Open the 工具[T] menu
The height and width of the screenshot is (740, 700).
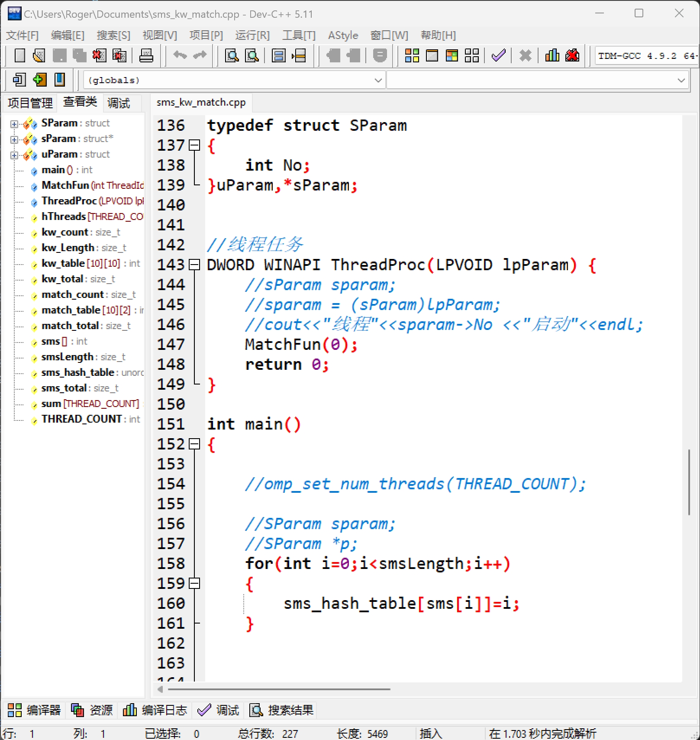pyautogui.click(x=299, y=35)
